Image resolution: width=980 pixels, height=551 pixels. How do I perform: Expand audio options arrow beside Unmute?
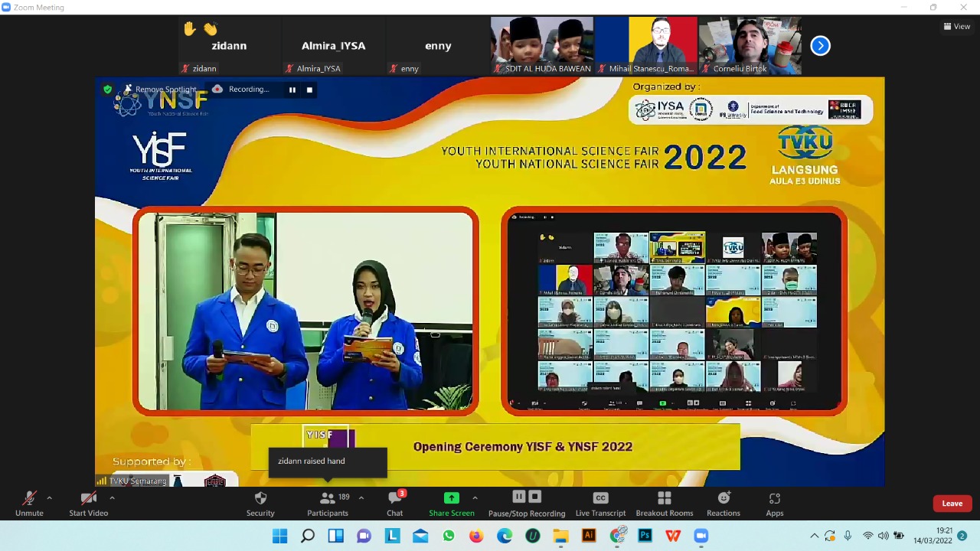50,498
